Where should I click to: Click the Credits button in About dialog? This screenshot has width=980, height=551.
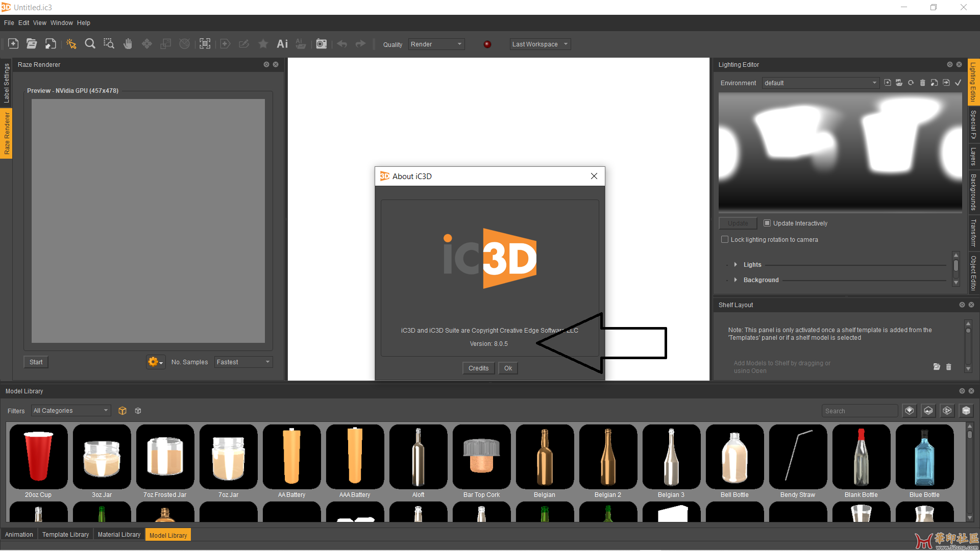point(478,368)
